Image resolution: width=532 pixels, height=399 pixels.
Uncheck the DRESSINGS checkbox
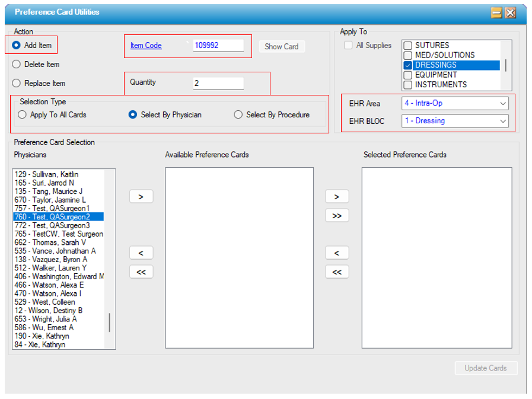[x=407, y=65]
